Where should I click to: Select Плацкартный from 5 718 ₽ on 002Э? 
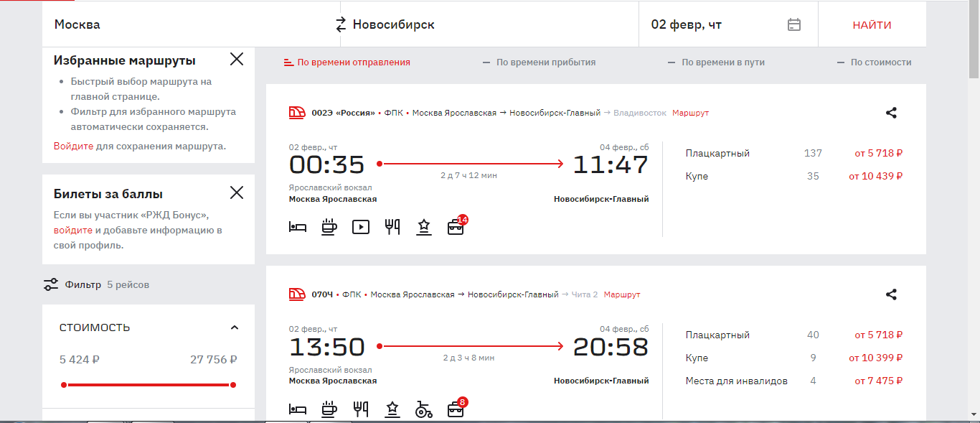[x=793, y=153]
